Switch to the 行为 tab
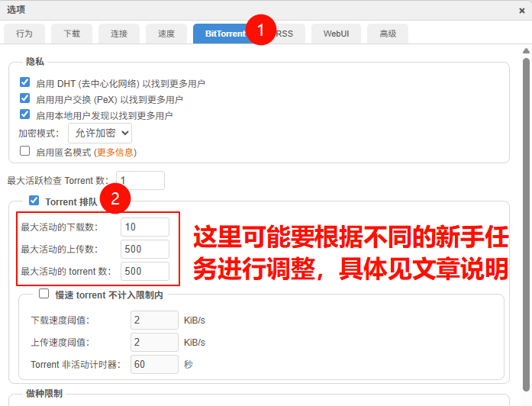Screen dimensions: 532x406 pos(24,34)
